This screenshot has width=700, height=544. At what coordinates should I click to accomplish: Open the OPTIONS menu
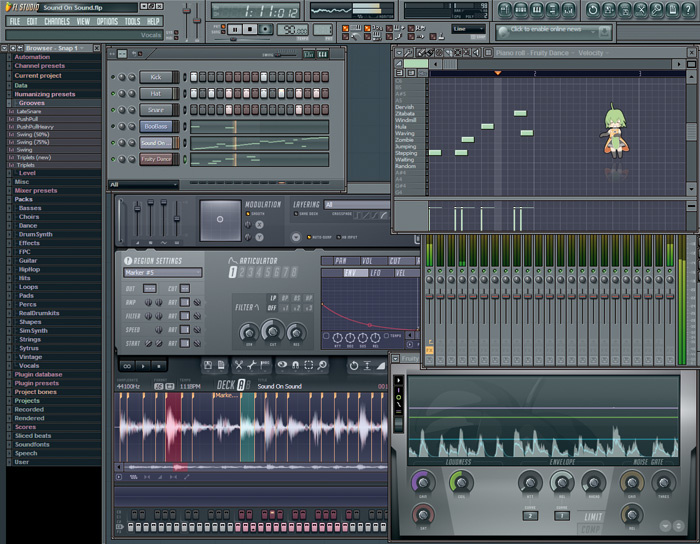tap(107, 21)
